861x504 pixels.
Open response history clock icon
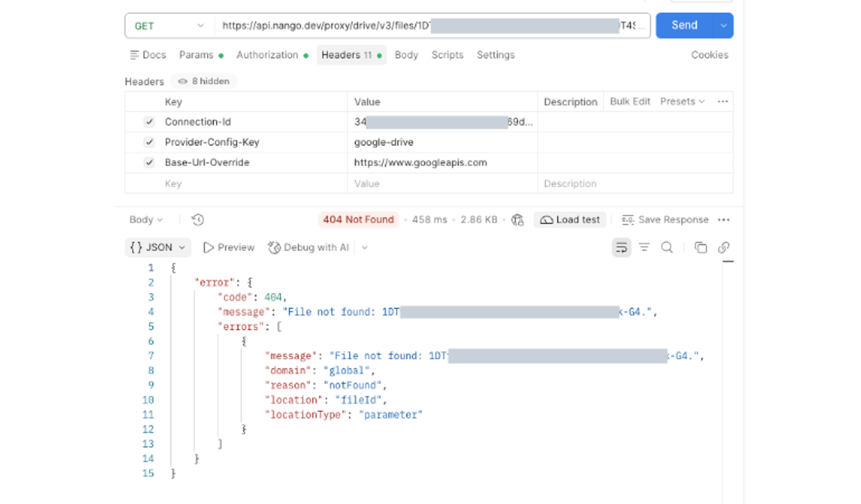click(x=198, y=220)
